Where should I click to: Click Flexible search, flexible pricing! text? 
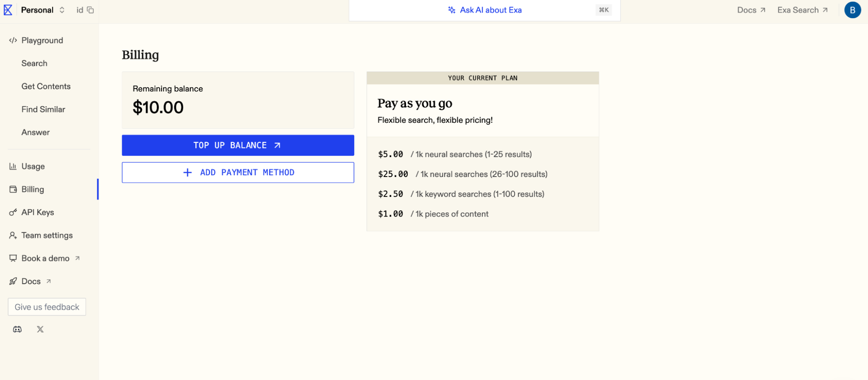click(435, 120)
